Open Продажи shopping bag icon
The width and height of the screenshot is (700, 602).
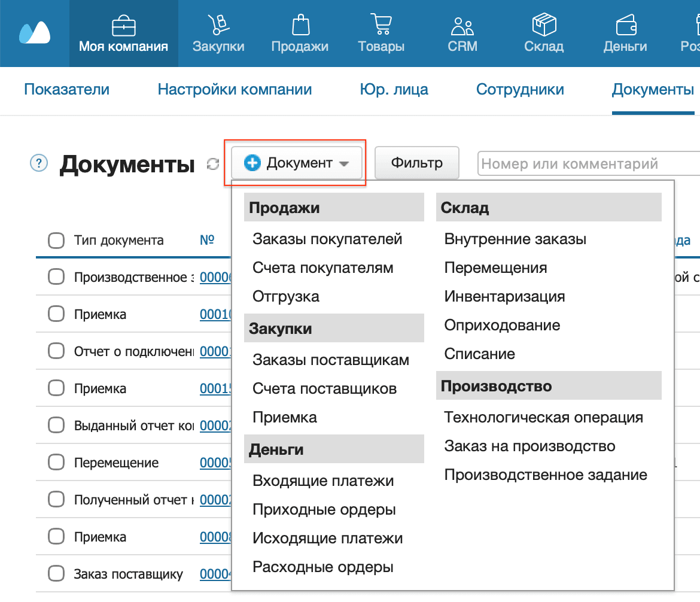coord(300,25)
